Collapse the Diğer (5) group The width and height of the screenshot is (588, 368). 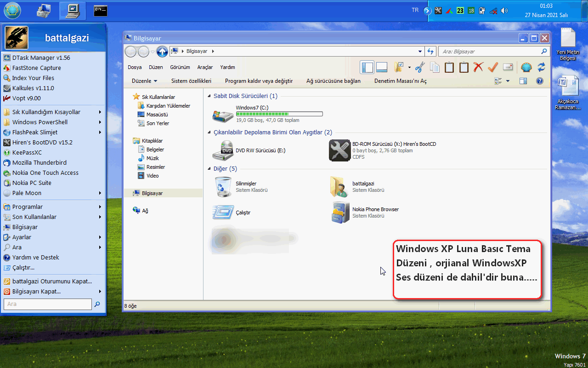209,169
